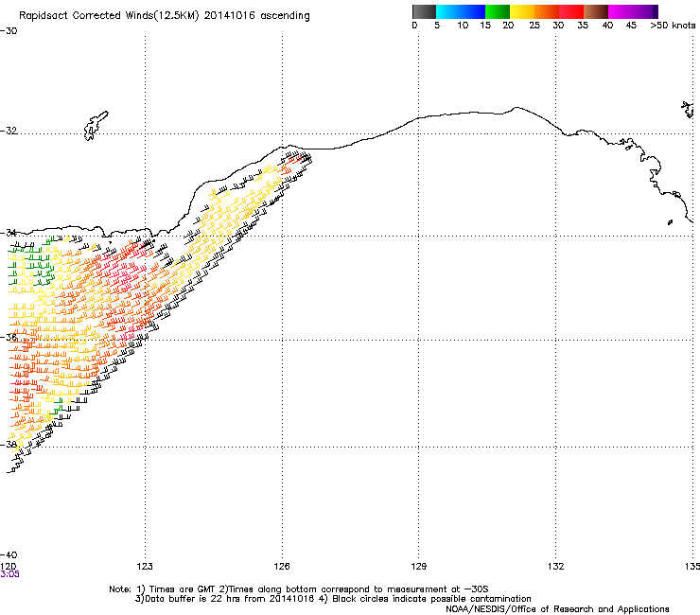Click the purple '3:05' time label
Screen dimensions: 700x615
(x=9, y=574)
